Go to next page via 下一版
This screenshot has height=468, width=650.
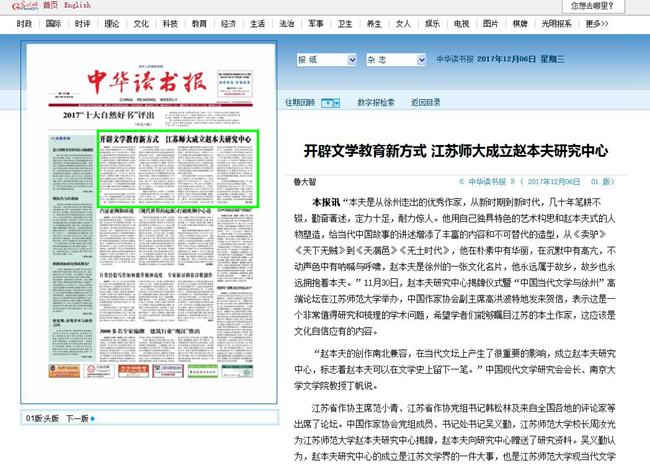76,418
